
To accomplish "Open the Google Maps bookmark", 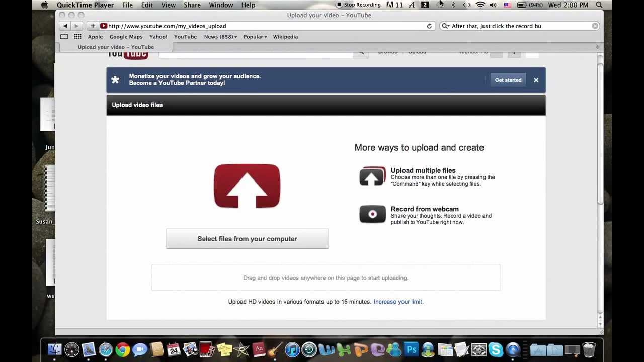I will pos(126,37).
